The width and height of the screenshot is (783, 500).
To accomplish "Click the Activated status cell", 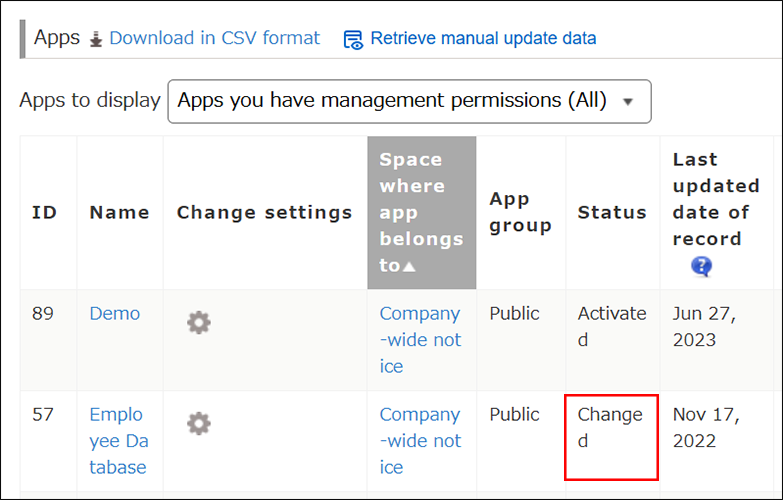I will point(612,327).
